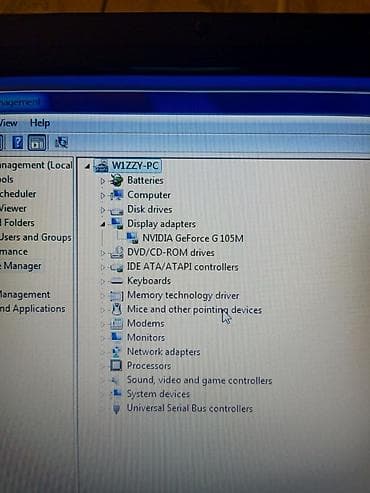
Task: Select Mice and other pointing devices text
Action: point(194,310)
